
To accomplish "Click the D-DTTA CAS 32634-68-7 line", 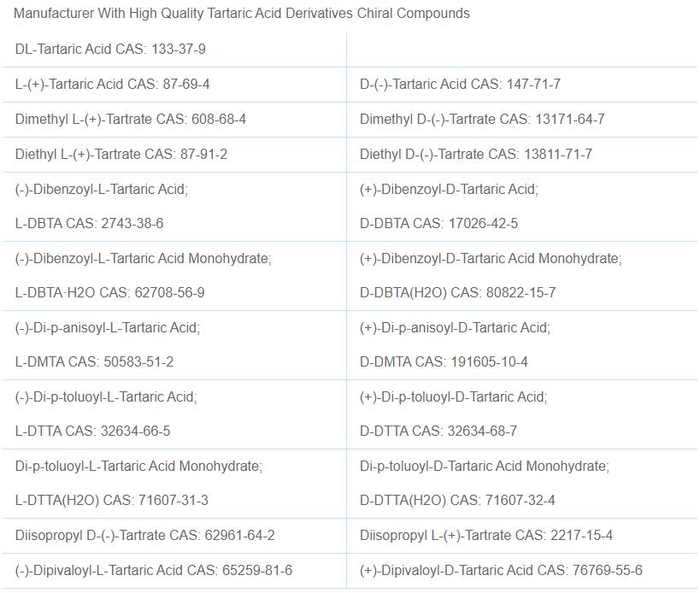I will [x=438, y=432].
